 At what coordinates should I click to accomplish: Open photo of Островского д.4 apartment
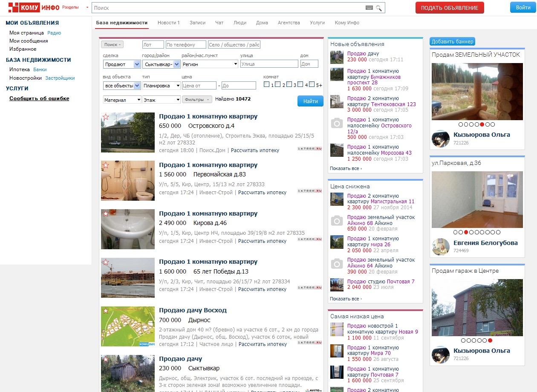[128, 133]
